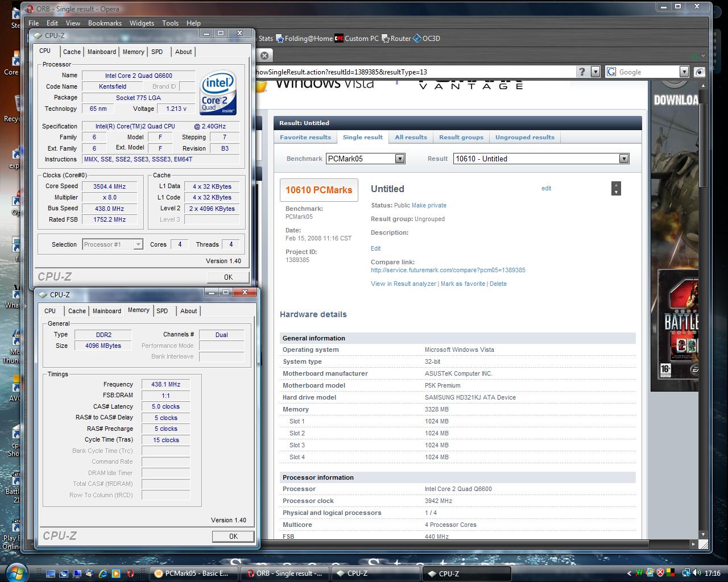Open Ungrouped results tab
The width and height of the screenshot is (728, 582).
point(525,137)
